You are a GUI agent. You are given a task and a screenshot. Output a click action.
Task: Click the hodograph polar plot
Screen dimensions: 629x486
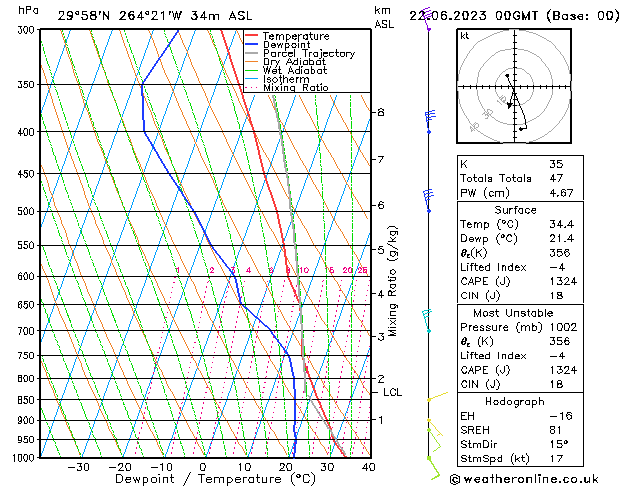514,86
